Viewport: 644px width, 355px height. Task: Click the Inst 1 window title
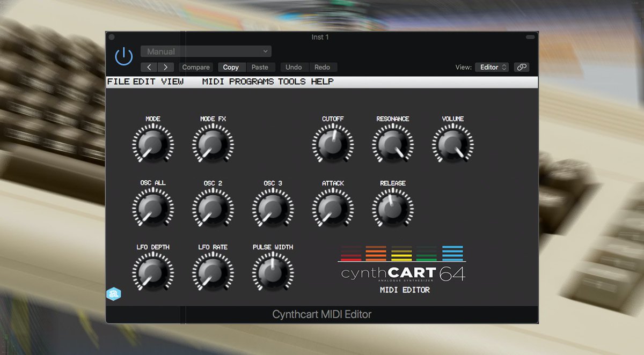pyautogui.click(x=320, y=37)
